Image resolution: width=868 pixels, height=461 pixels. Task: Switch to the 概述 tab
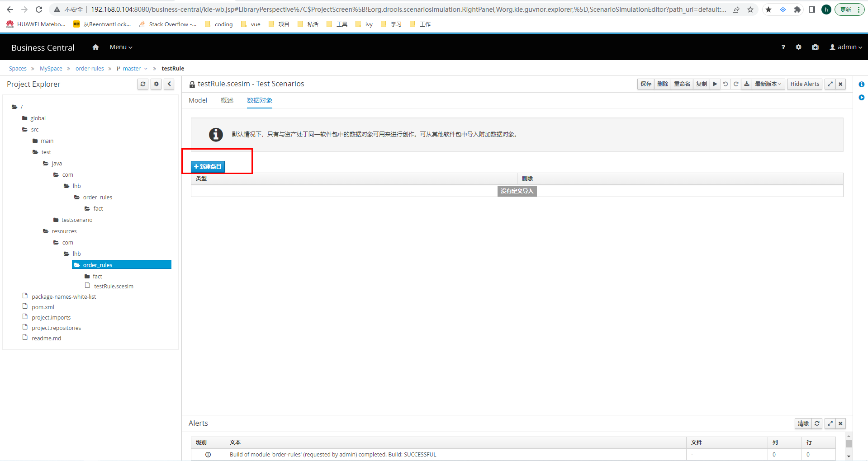[x=227, y=100]
